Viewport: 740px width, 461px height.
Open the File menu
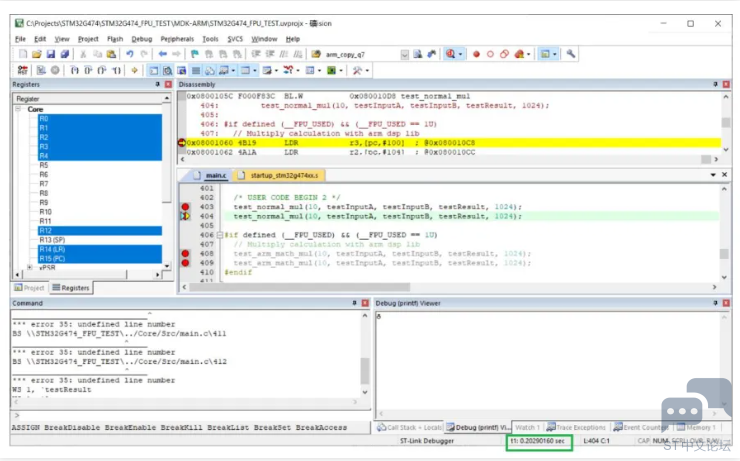20,39
